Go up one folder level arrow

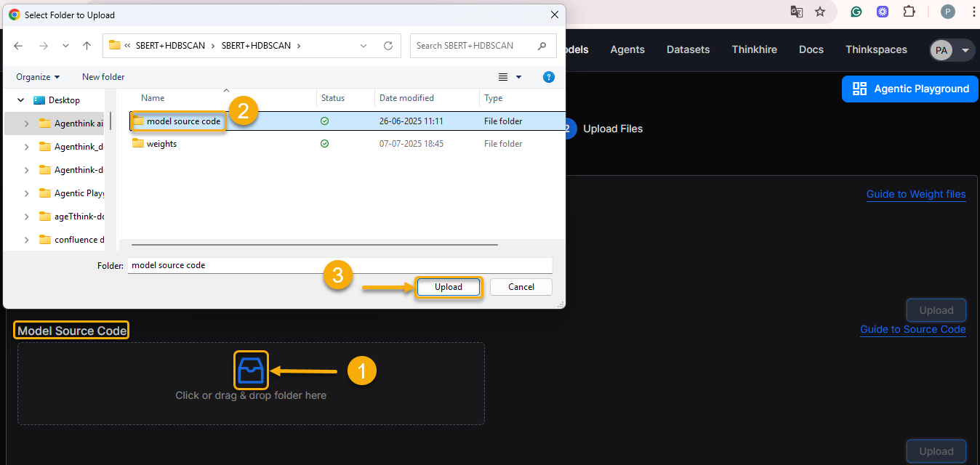[x=87, y=46]
